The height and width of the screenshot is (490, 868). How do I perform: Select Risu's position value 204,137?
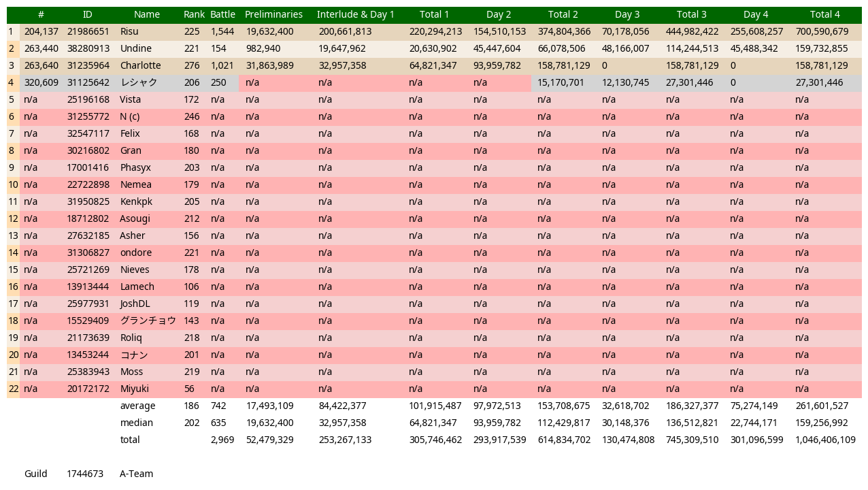[41, 32]
